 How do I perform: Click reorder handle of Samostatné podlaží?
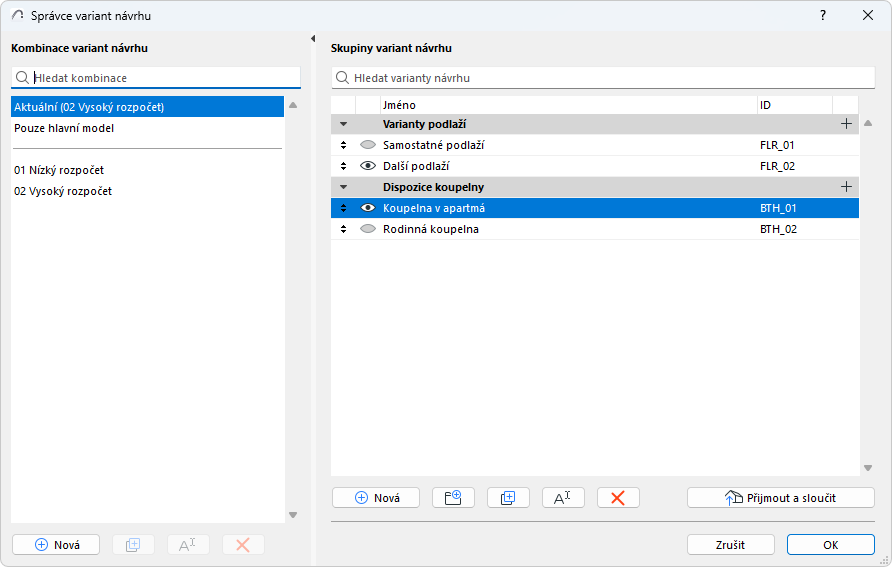click(x=344, y=145)
